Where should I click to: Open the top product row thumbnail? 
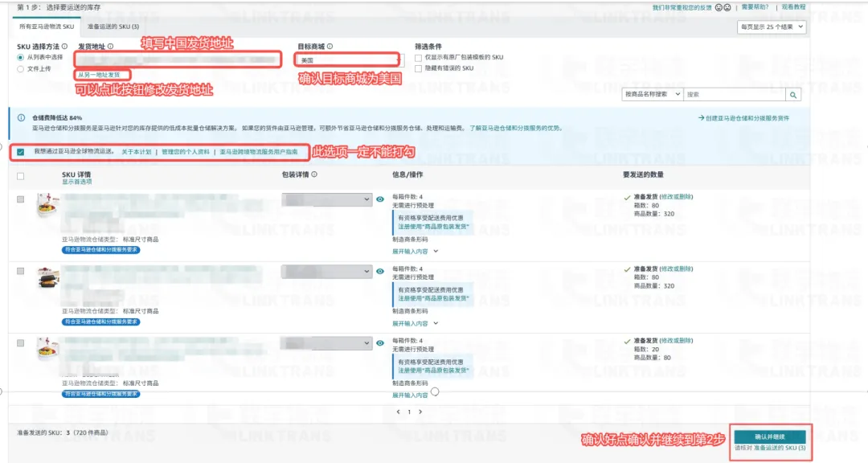[48, 206]
